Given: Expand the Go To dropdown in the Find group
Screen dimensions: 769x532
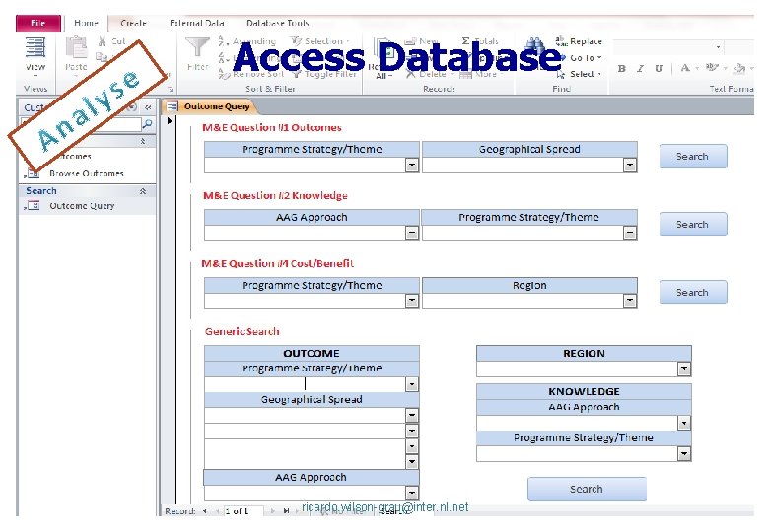Looking at the screenshot, I should [599, 58].
